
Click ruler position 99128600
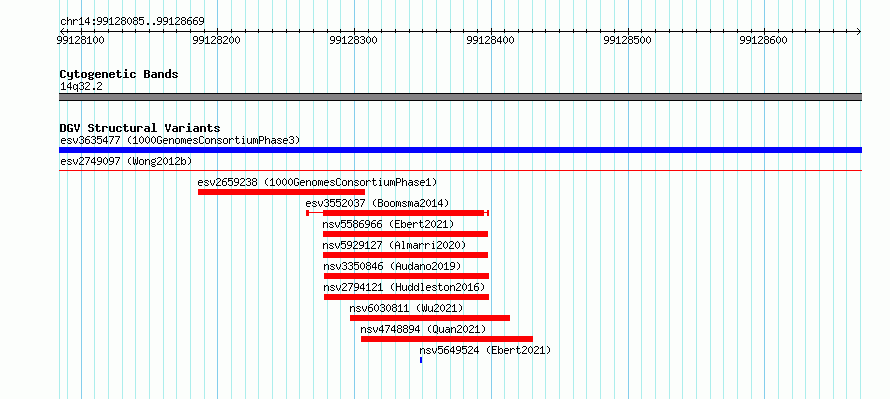(x=764, y=40)
